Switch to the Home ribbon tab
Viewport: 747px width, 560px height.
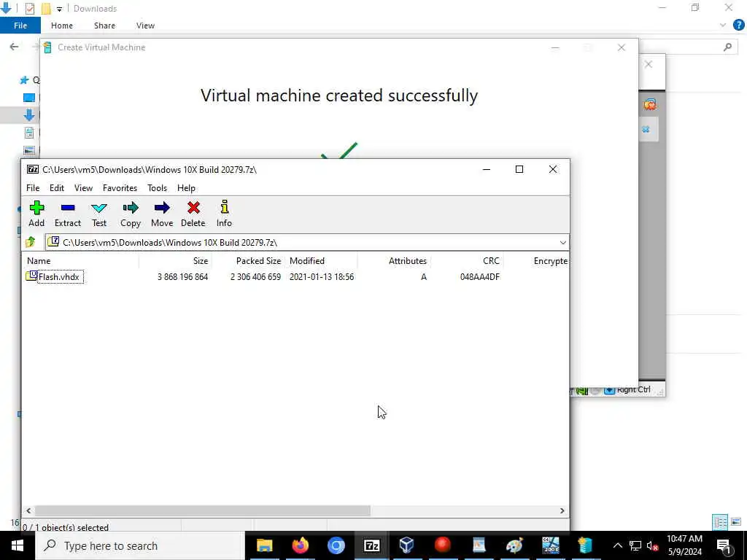coord(62,26)
